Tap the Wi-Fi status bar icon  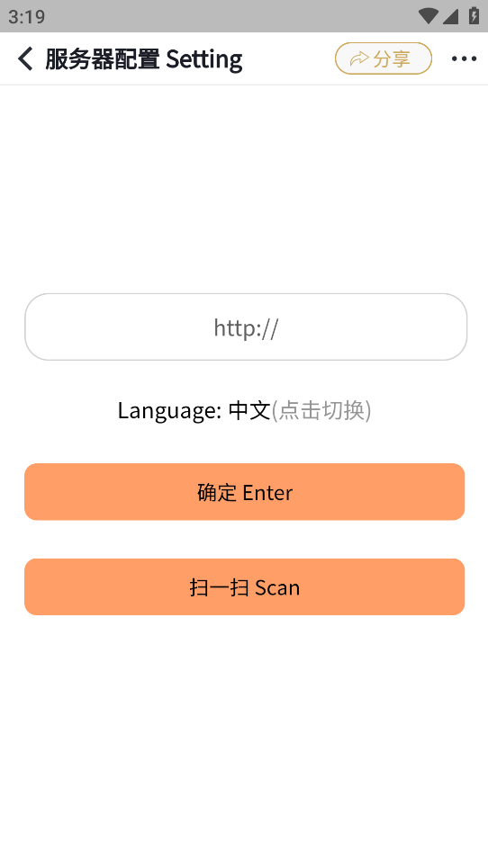428,16
